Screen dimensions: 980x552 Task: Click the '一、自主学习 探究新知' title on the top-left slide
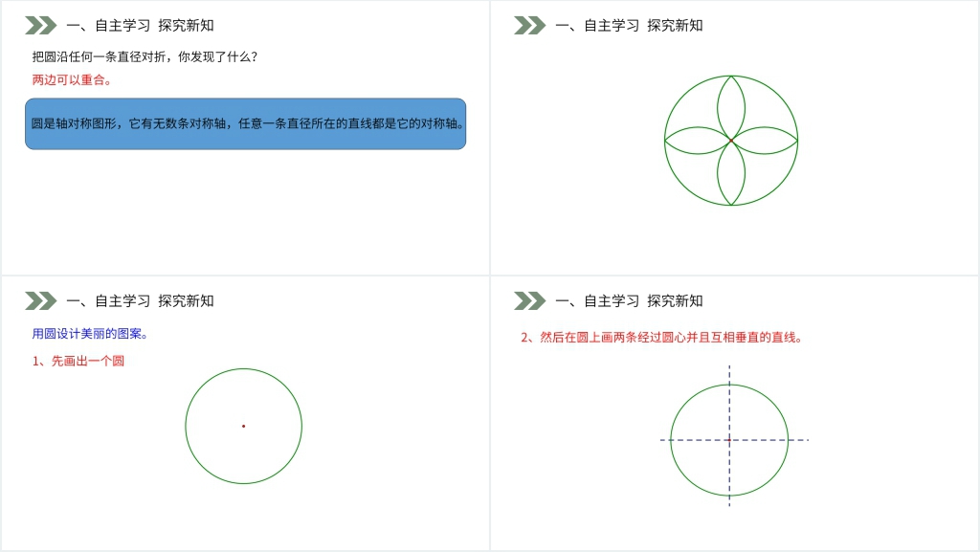(x=140, y=26)
